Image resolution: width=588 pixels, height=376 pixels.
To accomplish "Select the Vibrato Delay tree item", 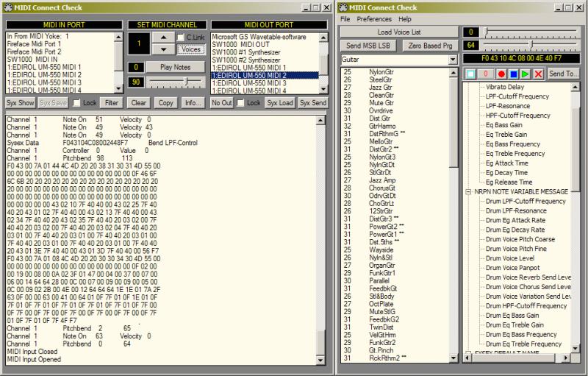I will (505, 87).
